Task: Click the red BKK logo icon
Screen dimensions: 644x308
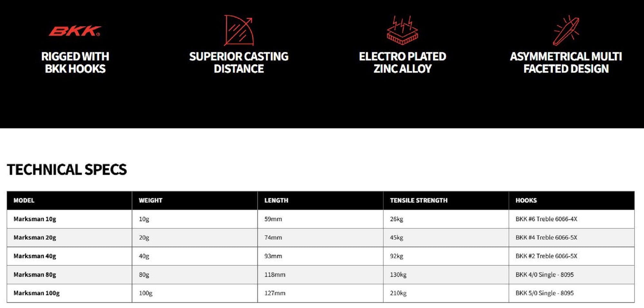Action: click(x=75, y=31)
